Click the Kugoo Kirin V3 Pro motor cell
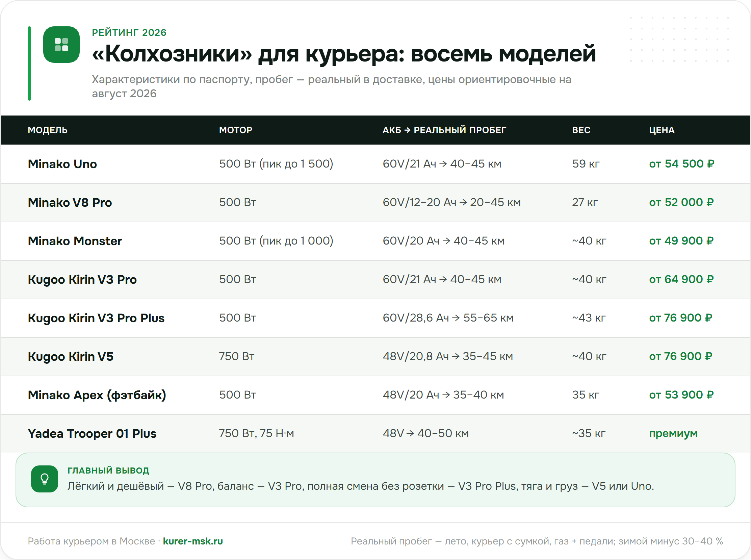Image resolution: width=751 pixels, height=560 pixels. click(238, 279)
